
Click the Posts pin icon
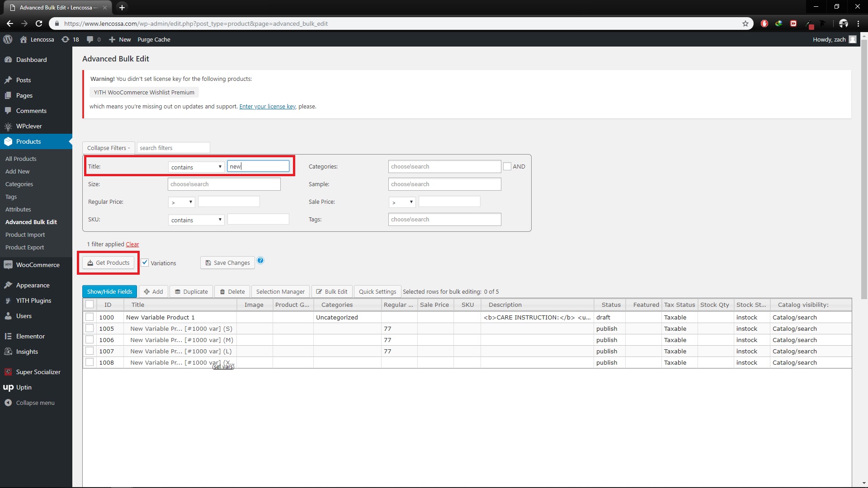(x=8, y=80)
